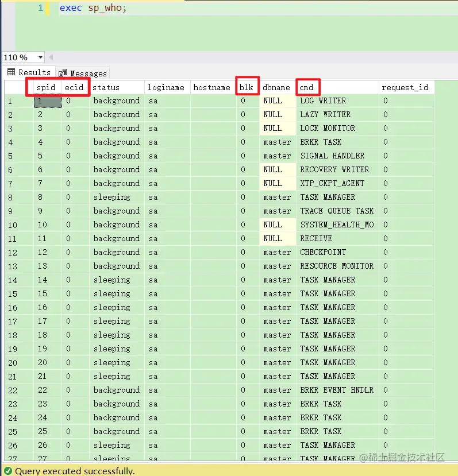
Task: Click the RESOURCE MONITOR cmd cell
Action: click(x=337, y=266)
